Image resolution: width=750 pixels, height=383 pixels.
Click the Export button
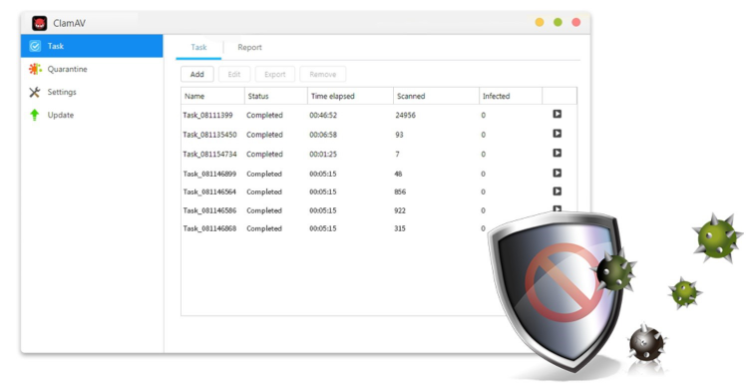(275, 74)
